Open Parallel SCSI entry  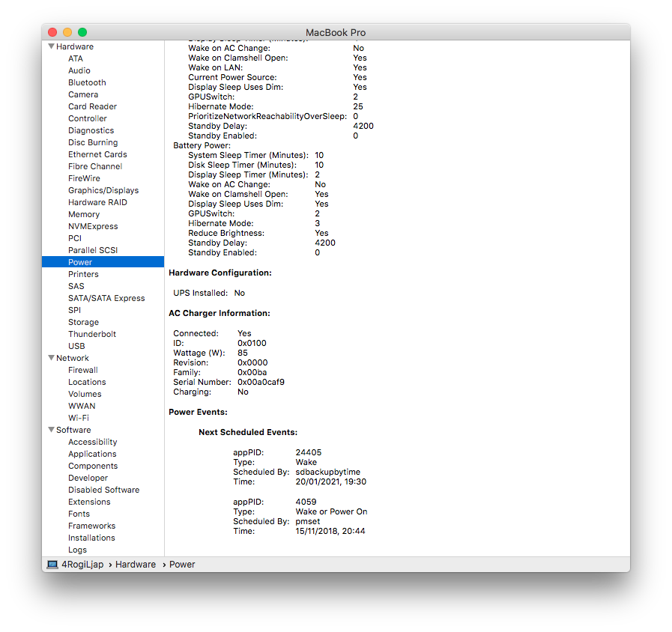click(93, 251)
